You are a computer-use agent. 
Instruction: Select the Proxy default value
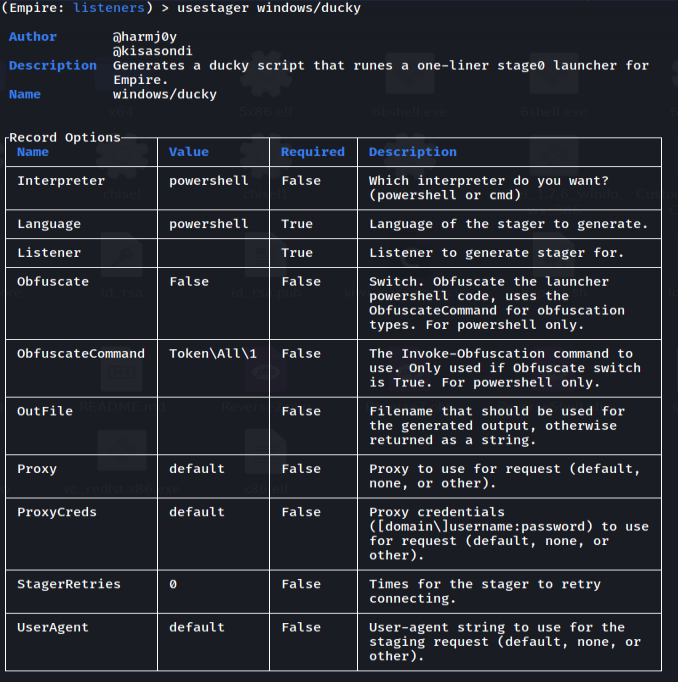click(x=197, y=469)
